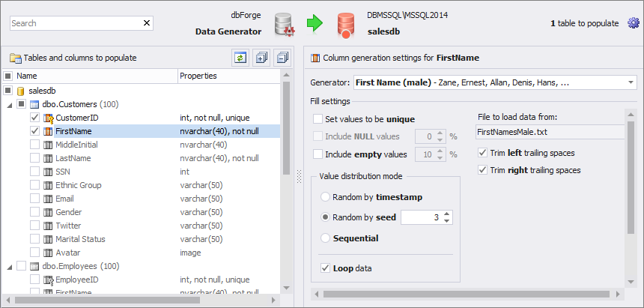Uncheck the CustomerID column checkbox
Viewport: 644px width, 308px height.
35,118
